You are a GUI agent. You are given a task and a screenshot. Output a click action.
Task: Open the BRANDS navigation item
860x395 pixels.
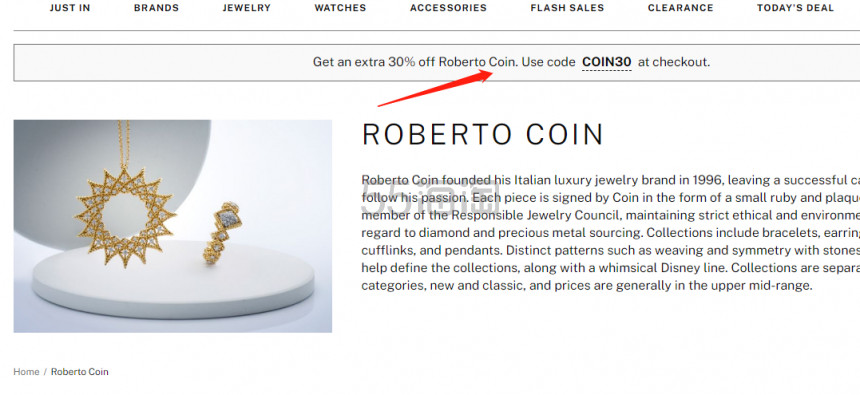156,8
